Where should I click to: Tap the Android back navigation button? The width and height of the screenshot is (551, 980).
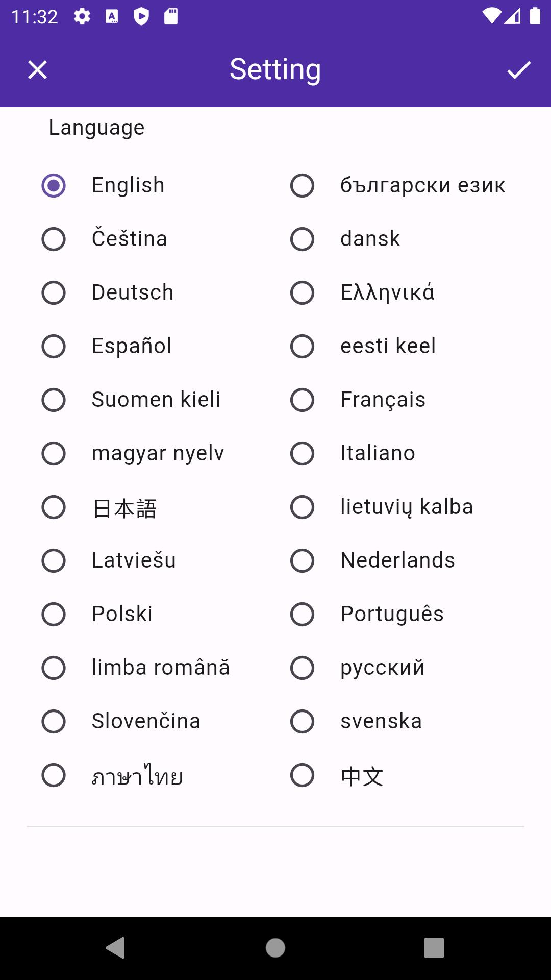tap(115, 948)
